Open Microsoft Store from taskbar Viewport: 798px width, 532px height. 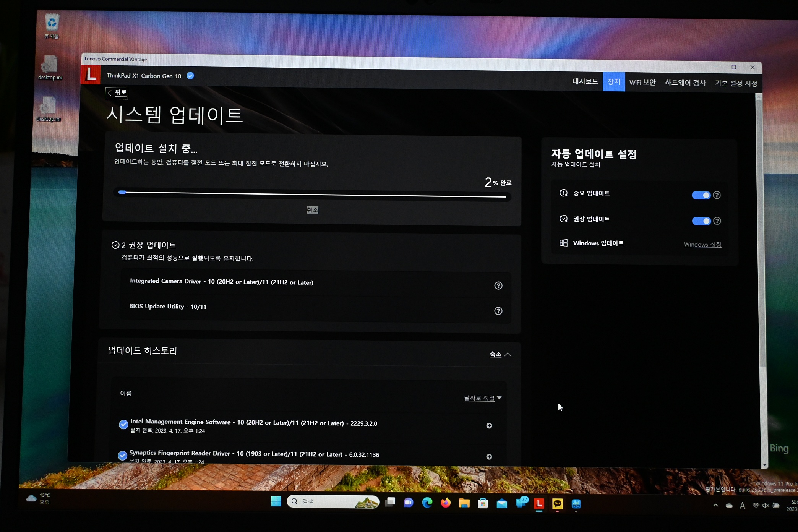[x=483, y=503]
